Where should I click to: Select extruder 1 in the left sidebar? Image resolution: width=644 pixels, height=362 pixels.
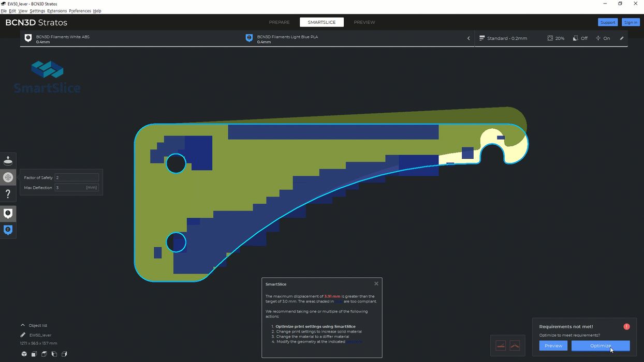pyautogui.click(x=8, y=214)
